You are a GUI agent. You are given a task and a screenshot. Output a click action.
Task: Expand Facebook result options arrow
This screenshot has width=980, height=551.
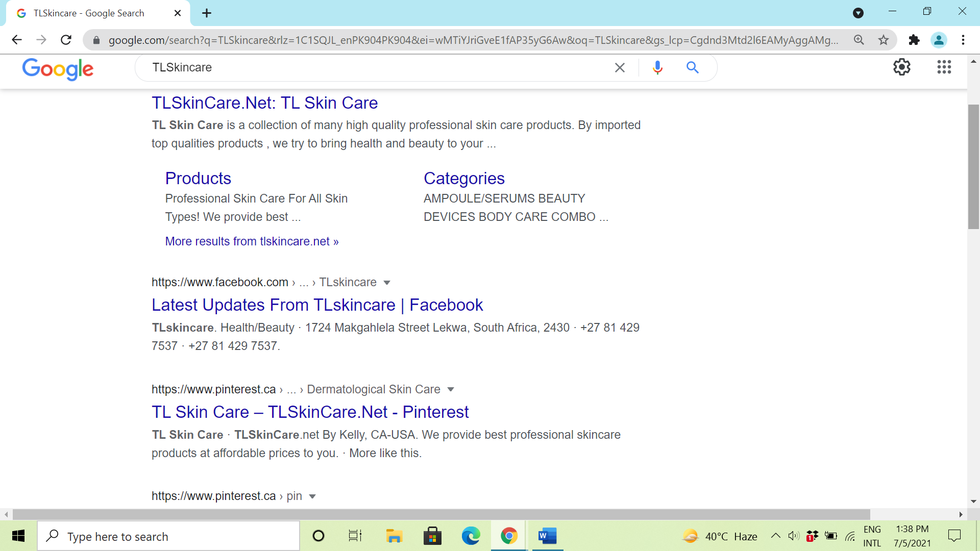[387, 283]
